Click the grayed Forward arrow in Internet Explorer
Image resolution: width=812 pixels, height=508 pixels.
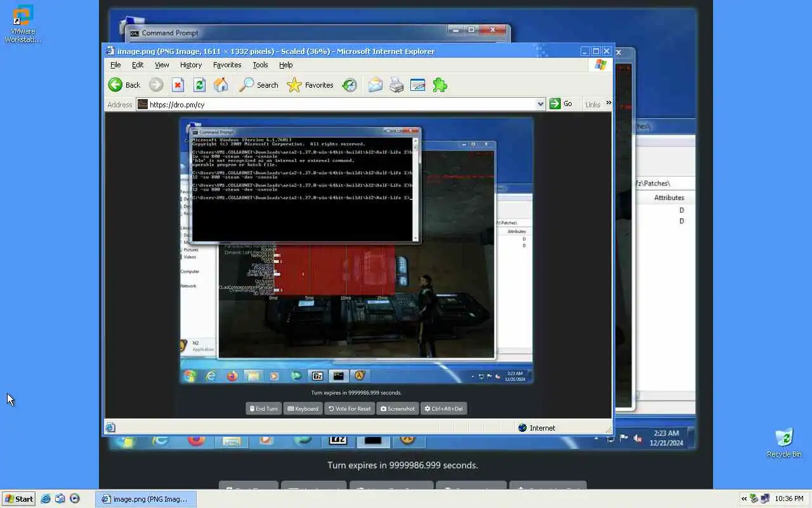(x=156, y=85)
